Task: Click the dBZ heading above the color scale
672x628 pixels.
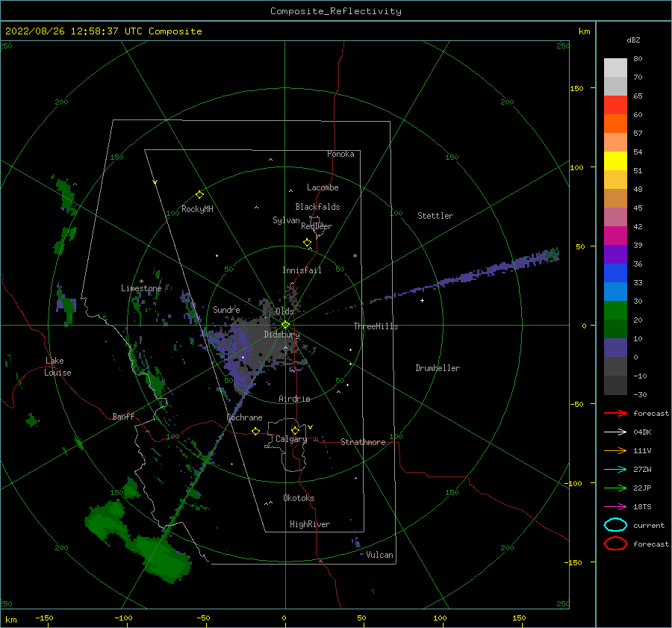Action: click(x=633, y=40)
